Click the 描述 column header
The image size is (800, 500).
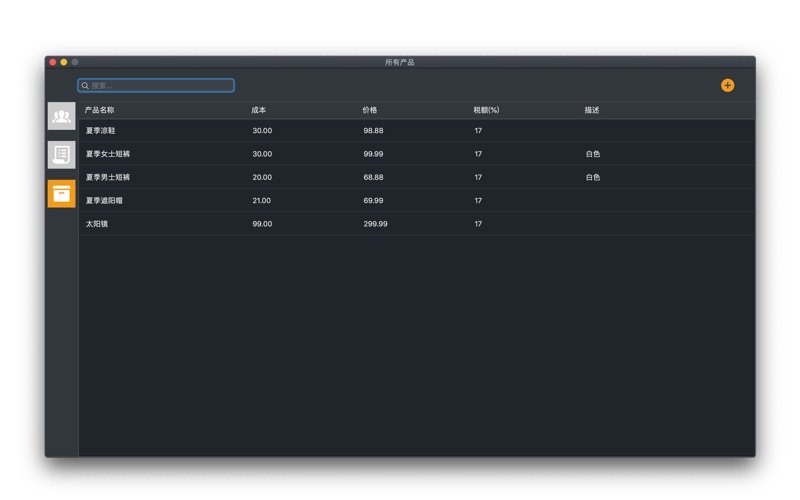click(592, 110)
